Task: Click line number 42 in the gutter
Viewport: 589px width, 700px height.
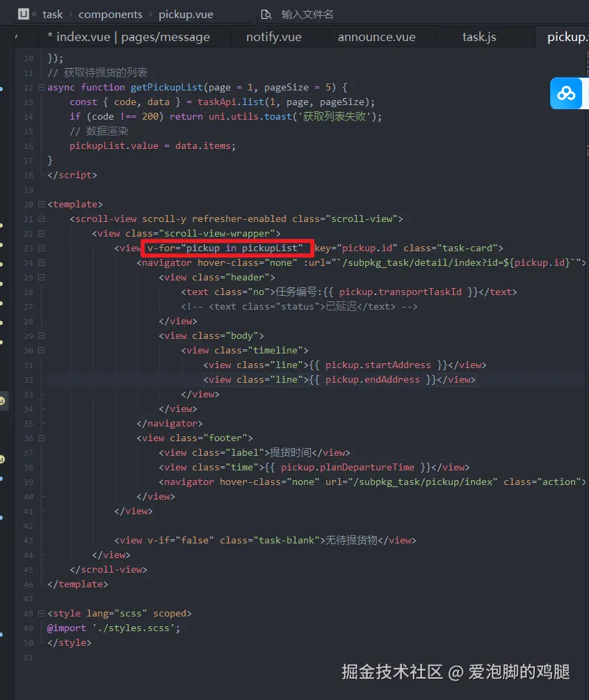Action: (x=28, y=526)
